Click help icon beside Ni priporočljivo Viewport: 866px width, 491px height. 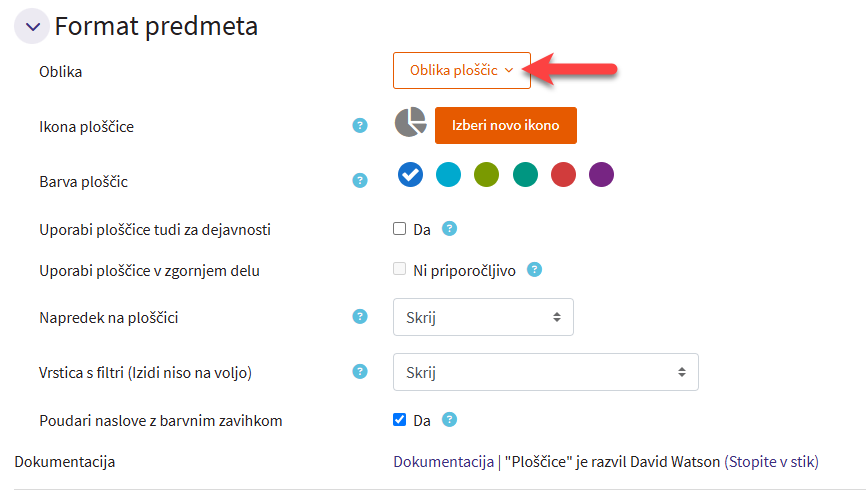(535, 269)
